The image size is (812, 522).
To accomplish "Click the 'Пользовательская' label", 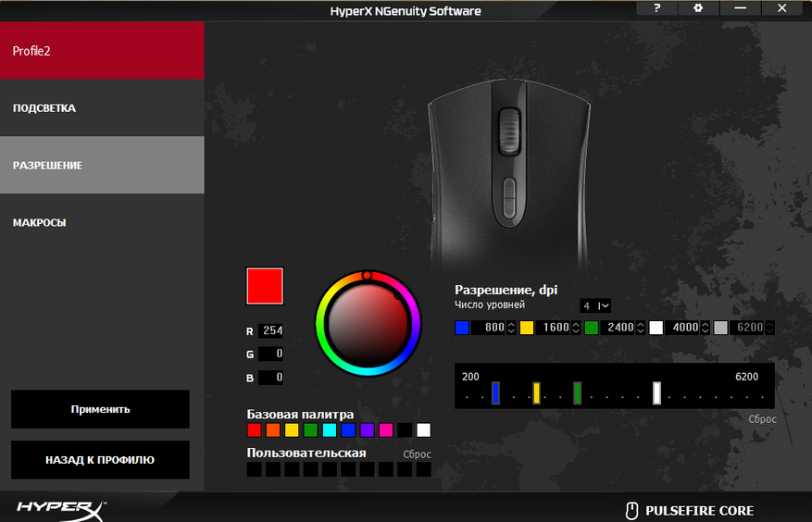I will (x=306, y=453).
